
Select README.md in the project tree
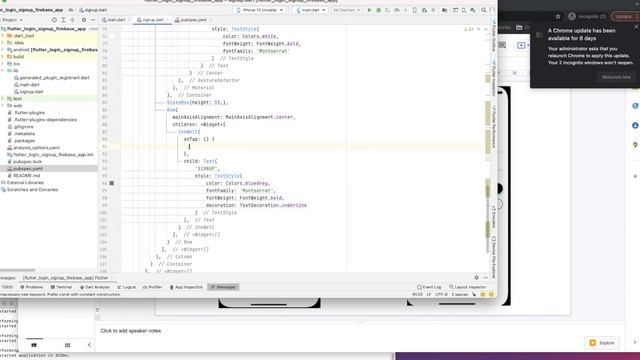[x=26, y=176]
